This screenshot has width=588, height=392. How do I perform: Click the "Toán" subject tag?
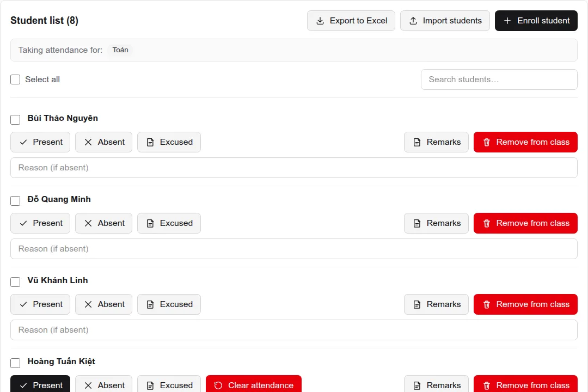tap(120, 50)
